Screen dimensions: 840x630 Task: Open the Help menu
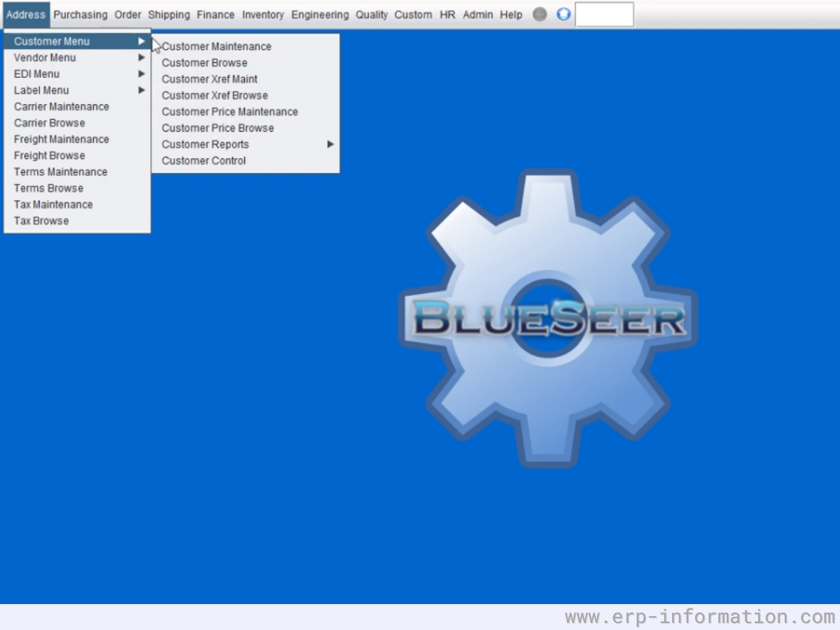[511, 14]
